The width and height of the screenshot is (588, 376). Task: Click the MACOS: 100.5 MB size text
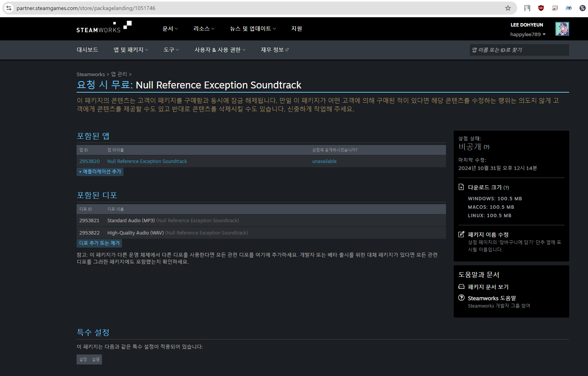point(491,207)
